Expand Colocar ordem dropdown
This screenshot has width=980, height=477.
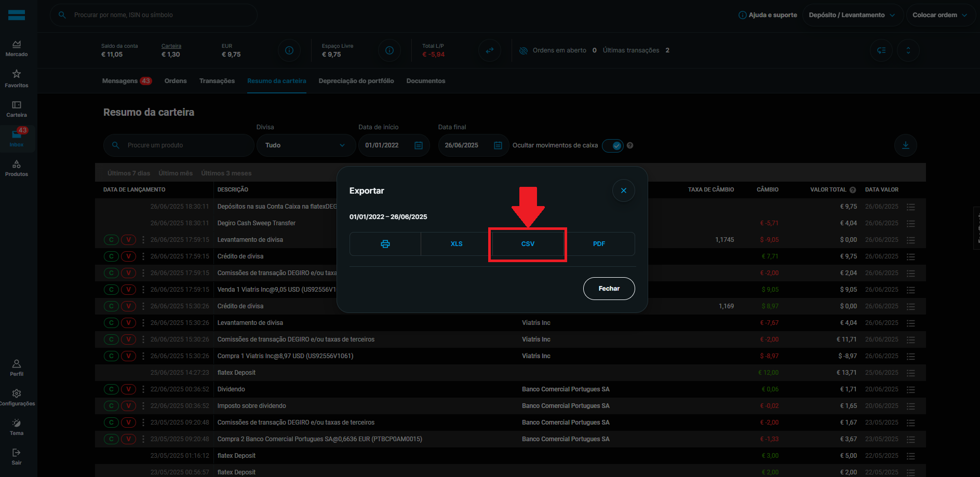tap(941, 15)
